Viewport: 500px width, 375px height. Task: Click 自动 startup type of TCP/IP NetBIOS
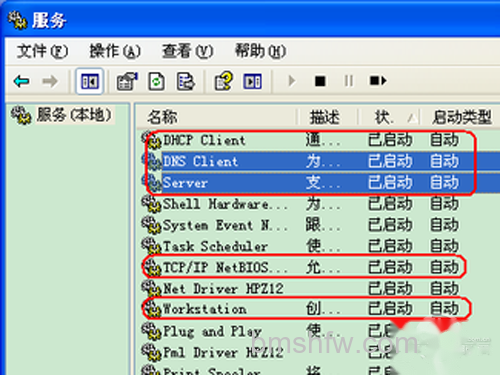pyautogui.click(x=444, y=267)
